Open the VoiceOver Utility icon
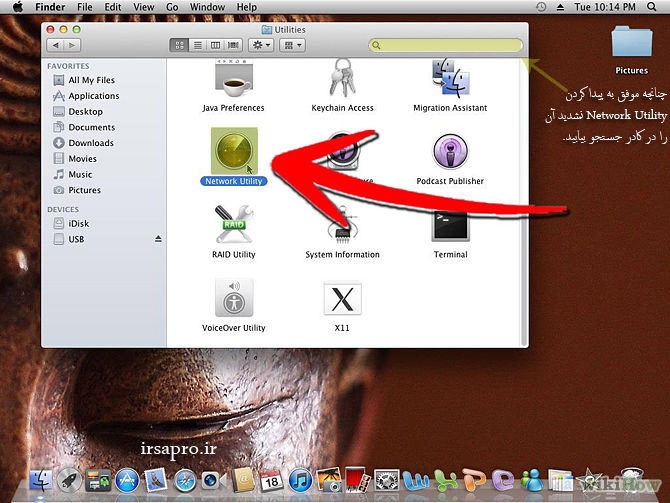Screen dimensions: 670x503 (234, 298)
